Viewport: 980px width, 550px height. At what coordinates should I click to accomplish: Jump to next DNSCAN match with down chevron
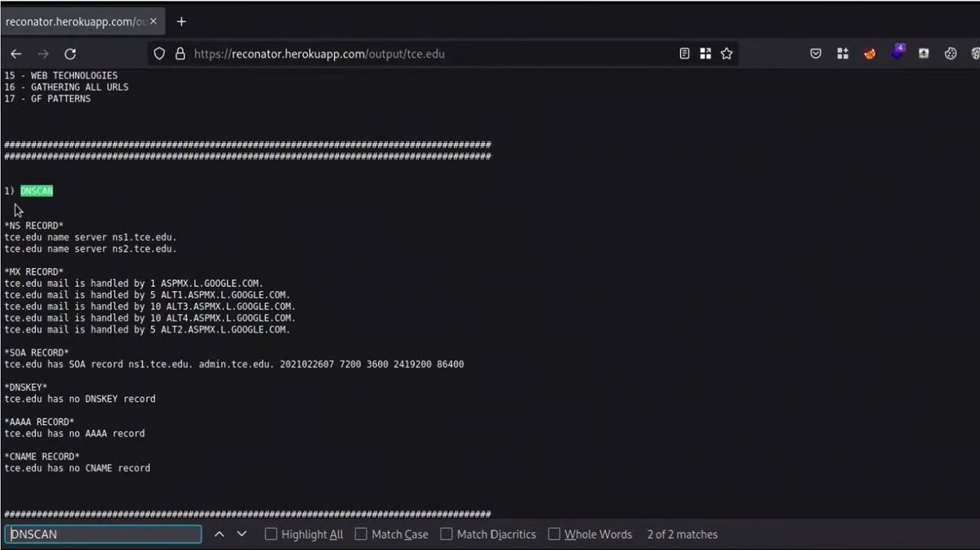[x=242, y=534]
